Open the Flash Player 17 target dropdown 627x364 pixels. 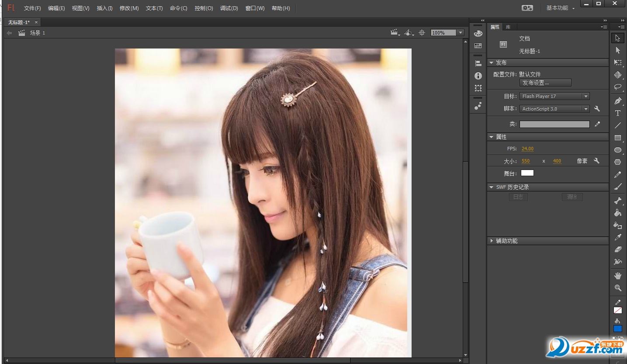tap(554, 96)
